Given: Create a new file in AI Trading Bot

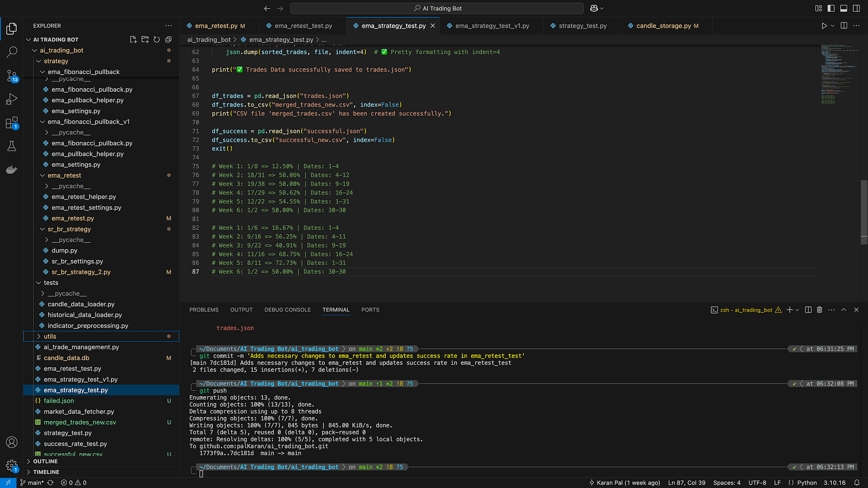Looking at the screenshot, I should tap(133, 39).
